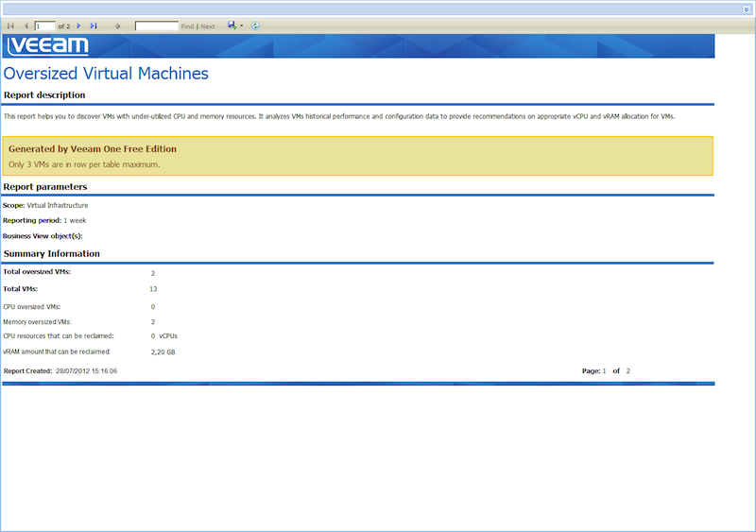Select the Oversized Virtual Machines title
The image size is (756, 532).
106,74
